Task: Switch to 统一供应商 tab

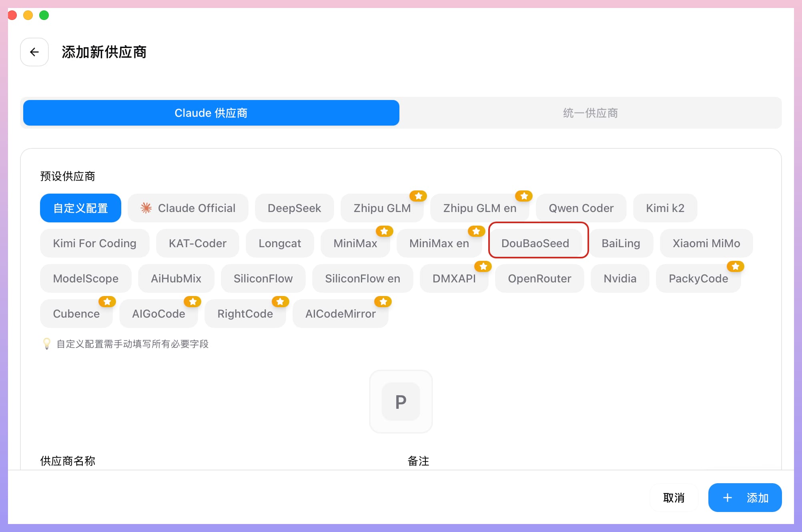Action: pyautogui.click(x=590, y=113)
